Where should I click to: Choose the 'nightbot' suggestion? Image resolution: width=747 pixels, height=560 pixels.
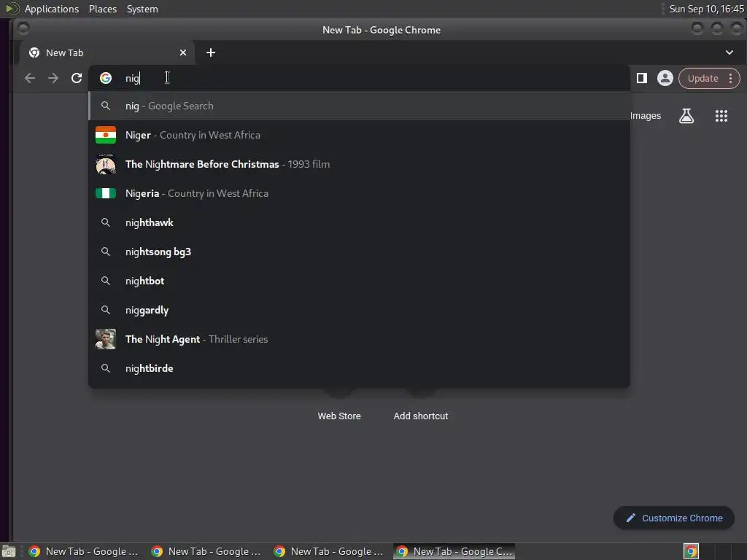point(359,281)
